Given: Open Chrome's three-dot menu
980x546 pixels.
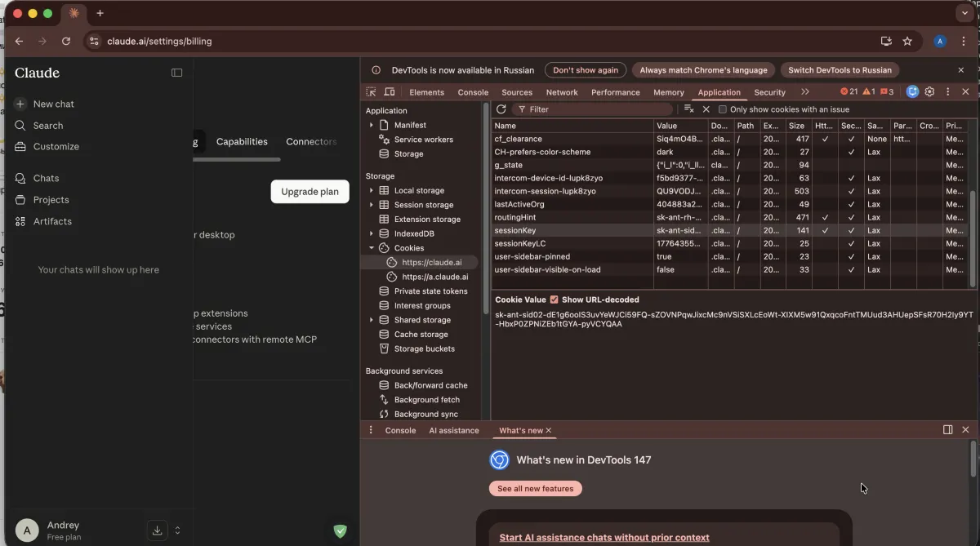Looking at the screenshot, I should pos(964,41).
